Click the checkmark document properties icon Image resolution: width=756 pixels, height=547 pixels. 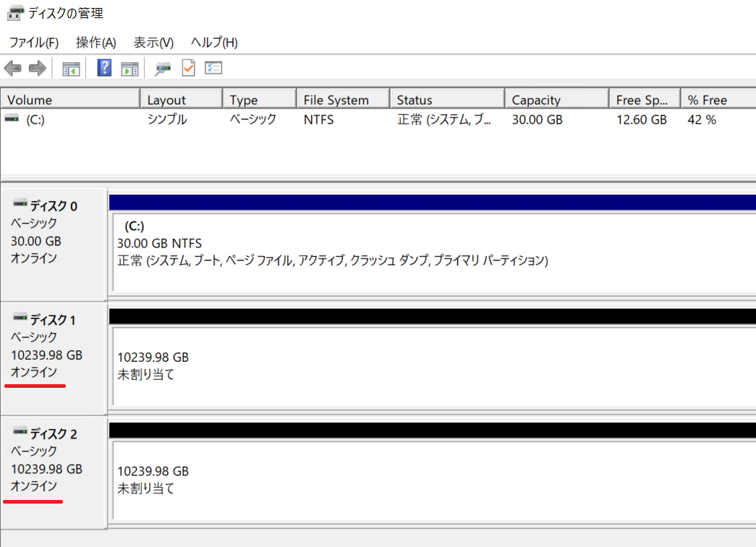click(189, 67)
